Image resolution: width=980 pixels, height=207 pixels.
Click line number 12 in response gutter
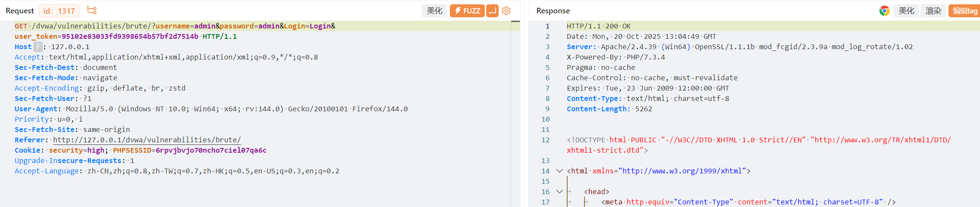click(546, 140)
